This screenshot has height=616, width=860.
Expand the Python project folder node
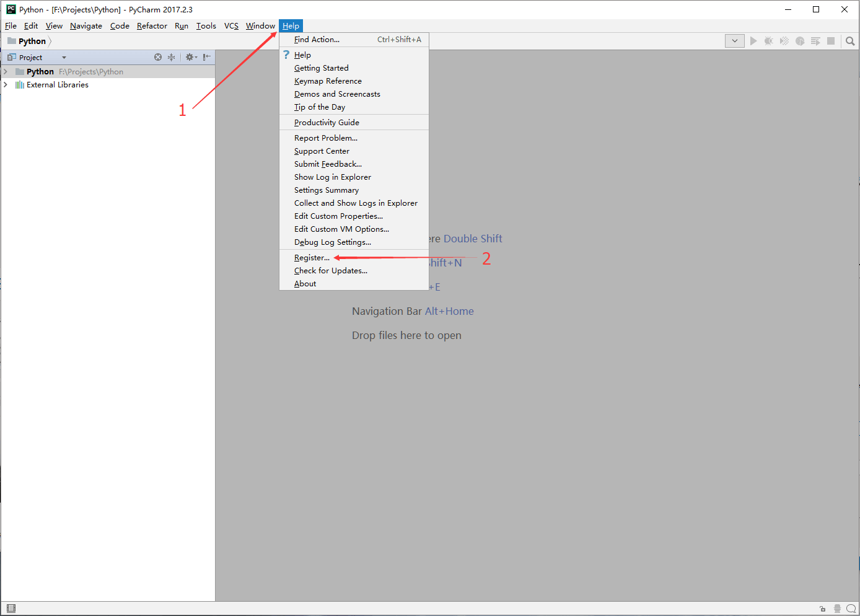(6, 72)
